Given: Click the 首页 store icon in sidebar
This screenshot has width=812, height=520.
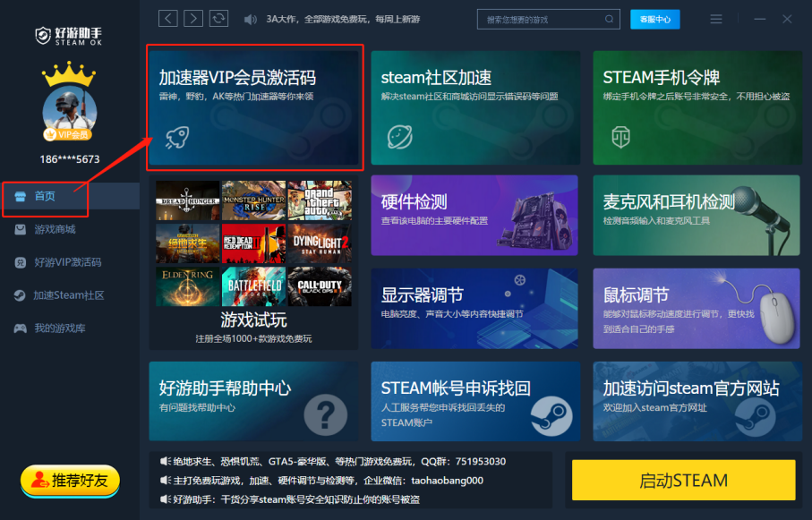Looking at the screenshot, I should coord(21,196).
